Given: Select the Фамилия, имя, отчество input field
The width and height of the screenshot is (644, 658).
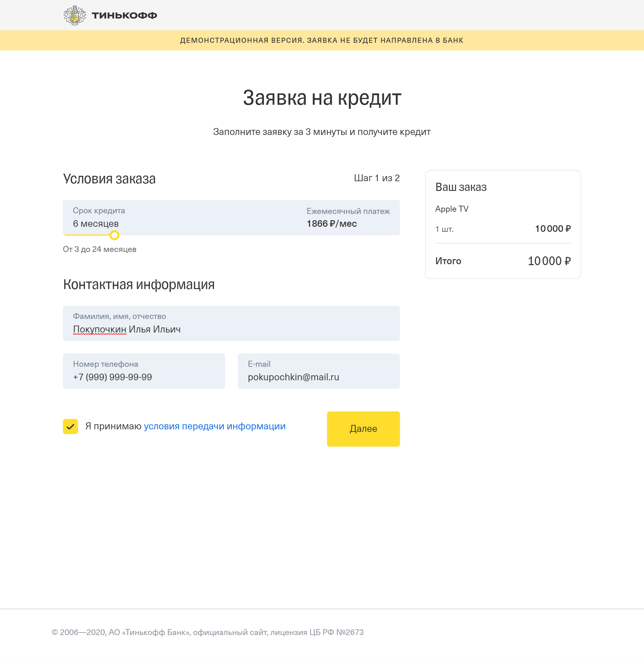Looking at the screenshot, I should 231,323.
